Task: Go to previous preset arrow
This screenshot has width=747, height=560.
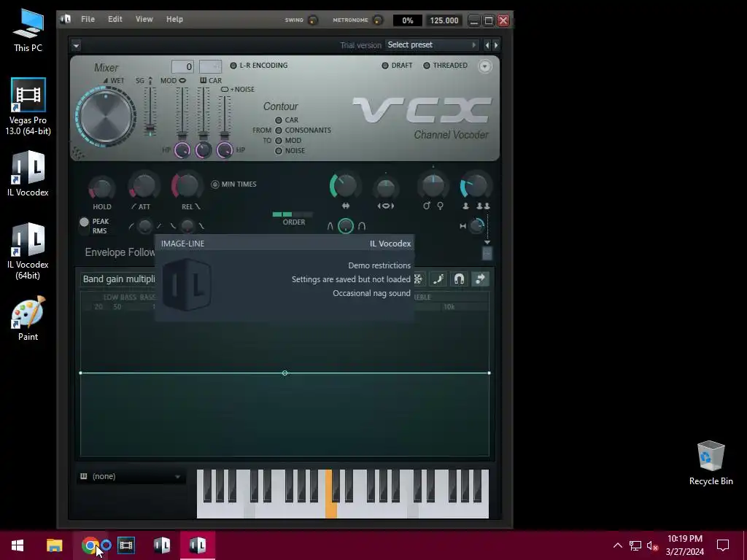Action: (487, 45)
